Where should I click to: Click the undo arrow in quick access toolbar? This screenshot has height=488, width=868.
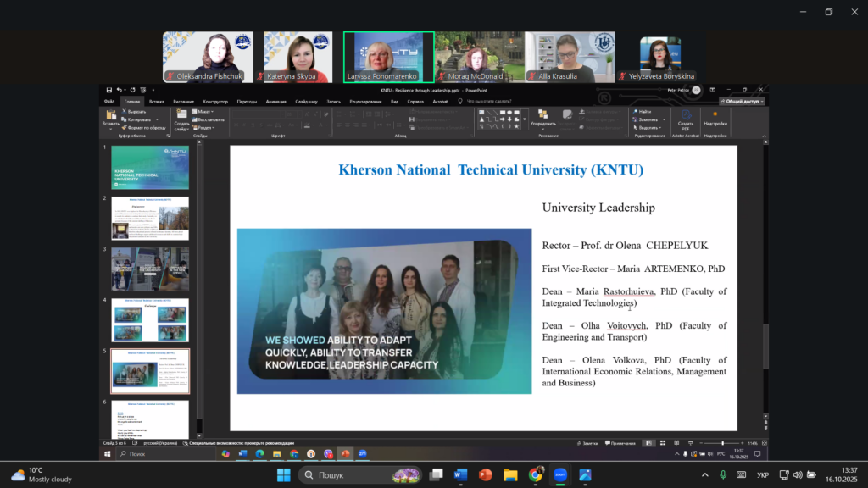coord(120,89)
